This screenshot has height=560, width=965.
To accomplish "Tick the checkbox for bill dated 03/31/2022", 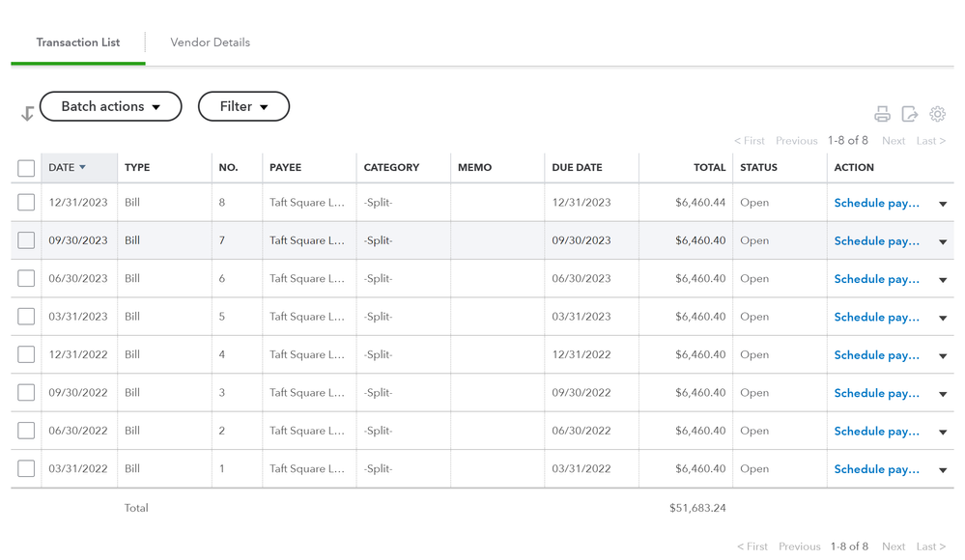I will (x=26, y=468).
